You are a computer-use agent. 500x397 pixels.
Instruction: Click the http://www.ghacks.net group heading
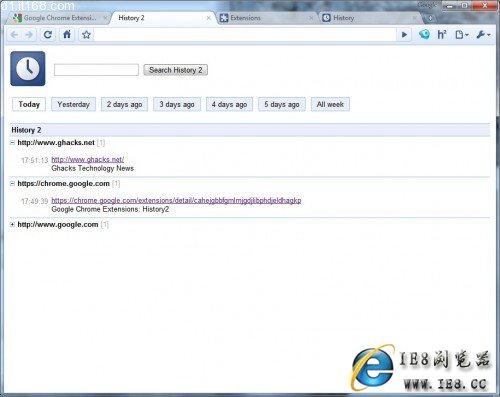56,143
